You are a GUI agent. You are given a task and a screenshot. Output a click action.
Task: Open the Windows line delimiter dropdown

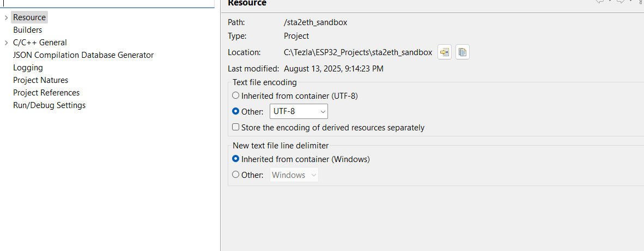point(294,175)
